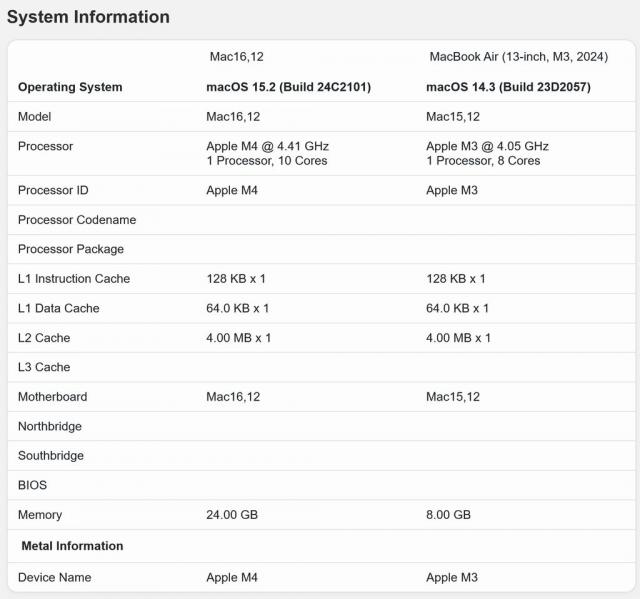640x599 pixels.
Task: Select the L1 Instruction Cache label
Action: [x=74, y=279]
